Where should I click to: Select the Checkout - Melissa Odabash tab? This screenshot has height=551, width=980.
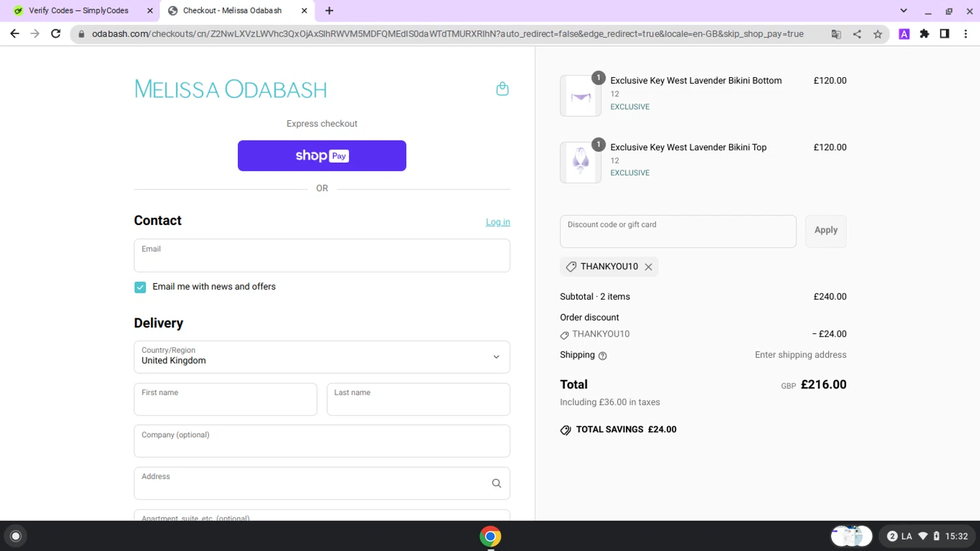pyautogui.click(x=237, y=10)
